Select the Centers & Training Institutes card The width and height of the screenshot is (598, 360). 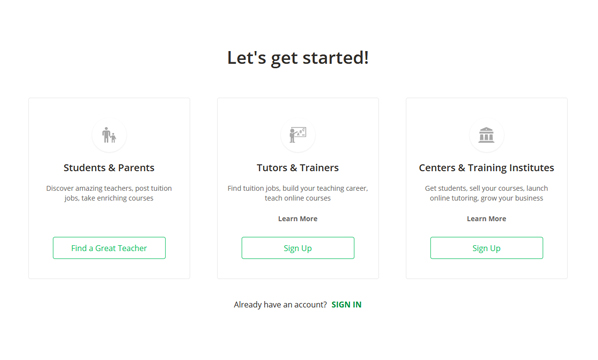(x=487, y=188)
